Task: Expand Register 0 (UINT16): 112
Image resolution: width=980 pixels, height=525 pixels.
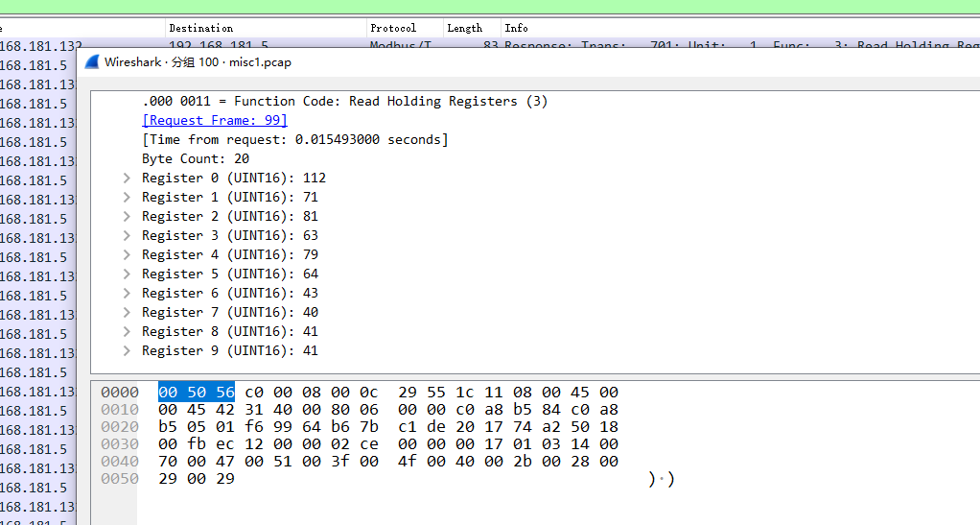Action: [x=127, y=179]
